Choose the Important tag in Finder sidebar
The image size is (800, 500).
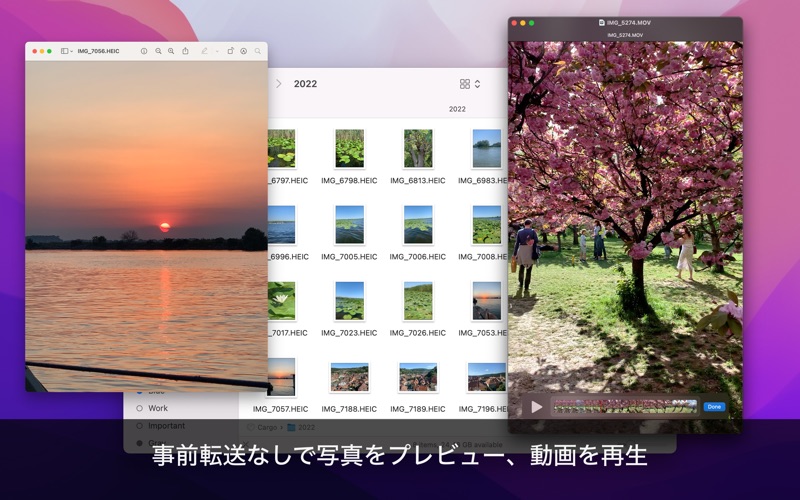[x=161, y=426]
